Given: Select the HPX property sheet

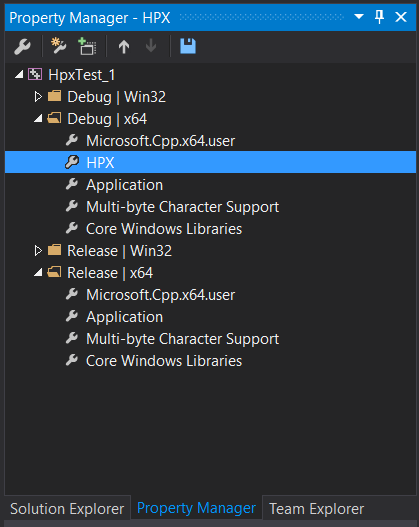Looking at the screenshot, I should [x=210, y=162].
